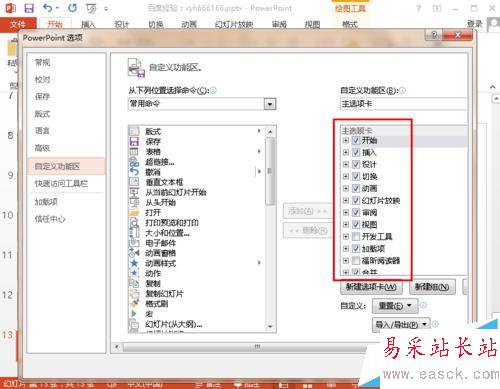Select the 复制幻灯片 command icon
Screen dimensions: 500x389
[134, 293]
